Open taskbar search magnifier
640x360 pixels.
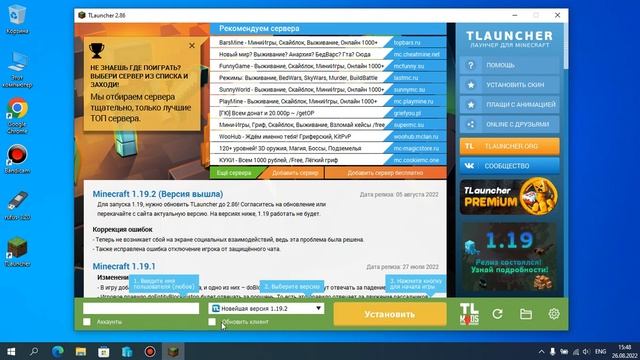[x=34, y=351]
